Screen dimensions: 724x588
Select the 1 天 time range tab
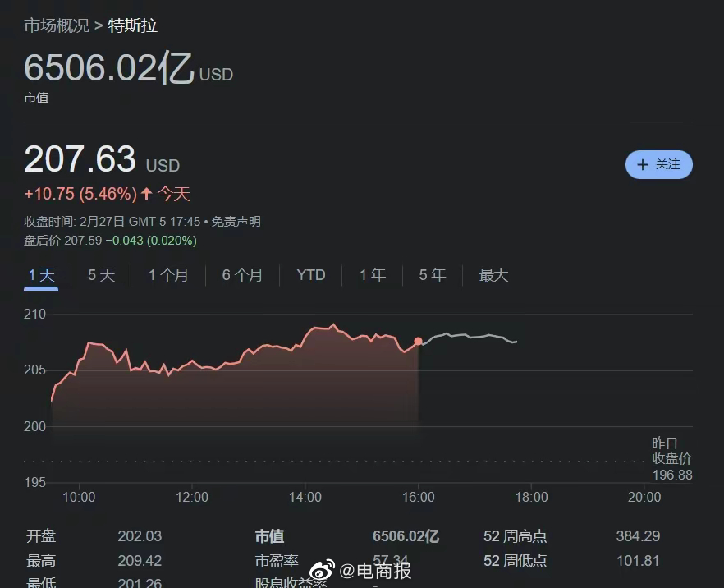pyautogui.click(x=41, y=275)
